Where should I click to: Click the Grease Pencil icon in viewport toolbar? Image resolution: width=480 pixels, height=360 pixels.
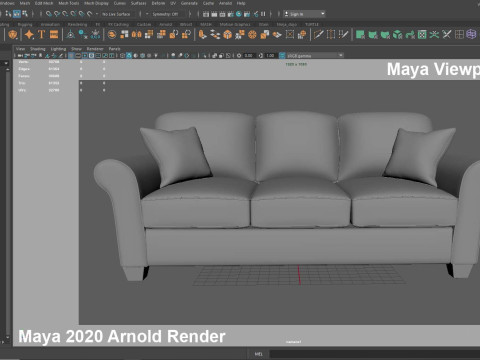tap(61, 55)
